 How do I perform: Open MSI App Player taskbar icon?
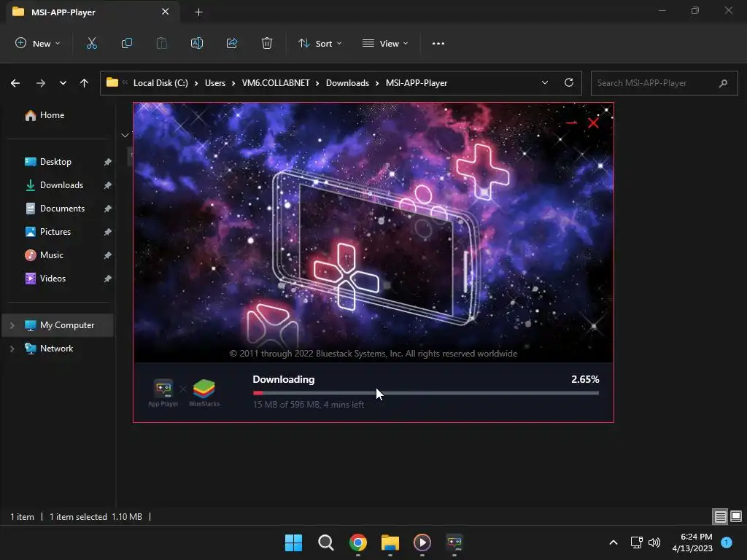tap(454, 542)
